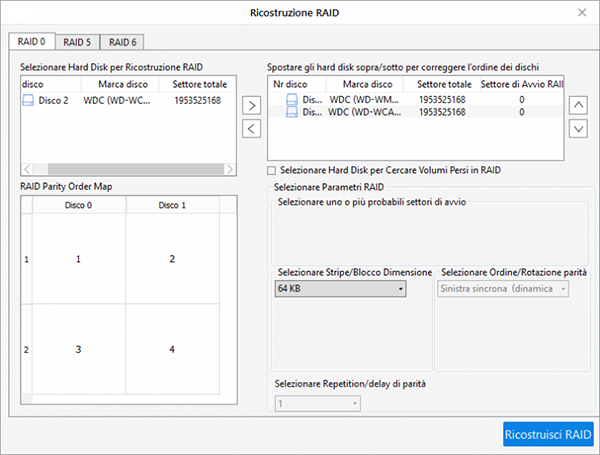
Task: Click 'Disco 1' header in parity map
Action: (172, 205)
